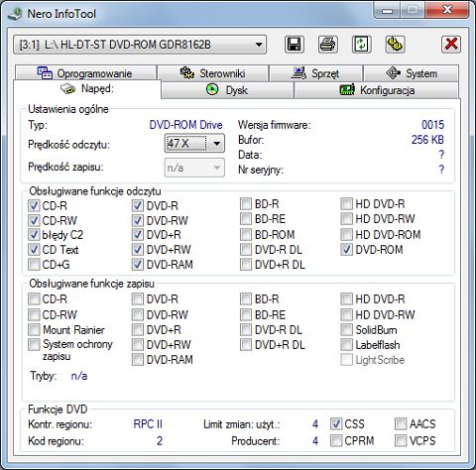Close Nero InfoTool with title bar X

pyautogui.click(x=447, y=10)
